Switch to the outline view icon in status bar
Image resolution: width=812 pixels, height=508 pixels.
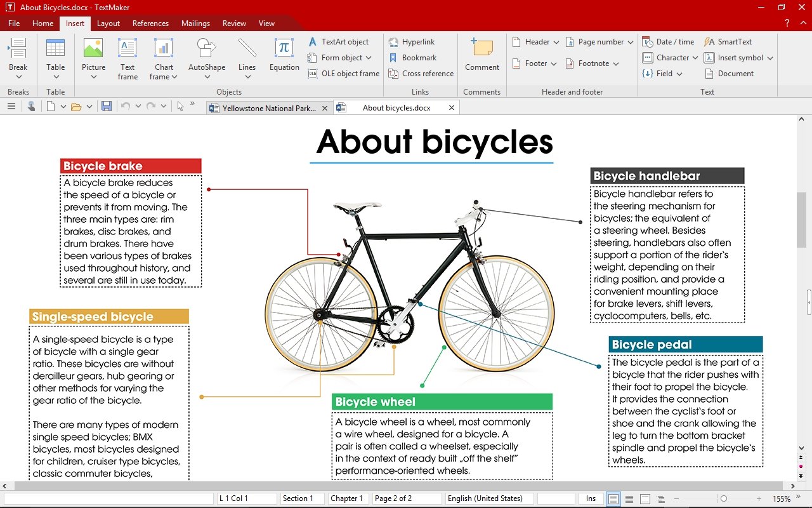point(660,499)
